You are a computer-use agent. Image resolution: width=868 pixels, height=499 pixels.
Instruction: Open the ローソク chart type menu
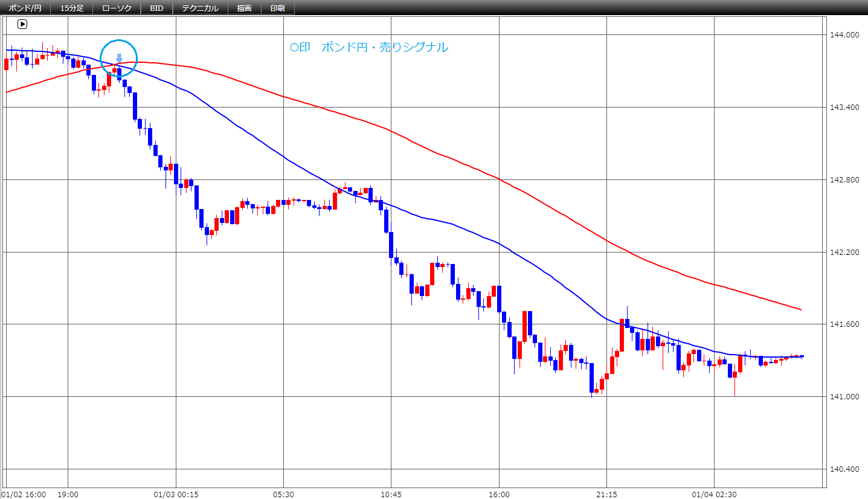(117, 8)
